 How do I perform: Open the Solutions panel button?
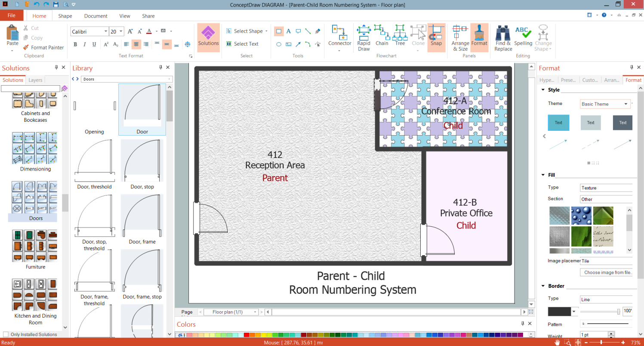[x=208, y=37]
